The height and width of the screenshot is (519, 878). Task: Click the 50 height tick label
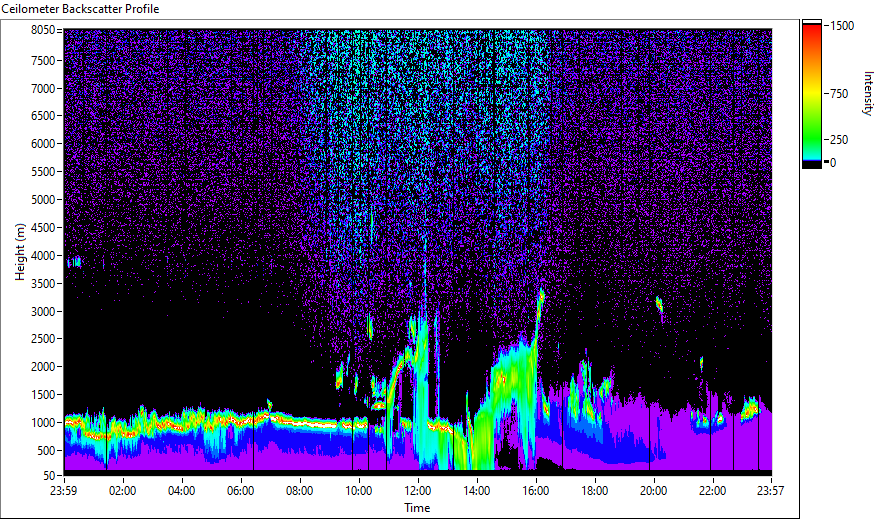click(49, 476)
